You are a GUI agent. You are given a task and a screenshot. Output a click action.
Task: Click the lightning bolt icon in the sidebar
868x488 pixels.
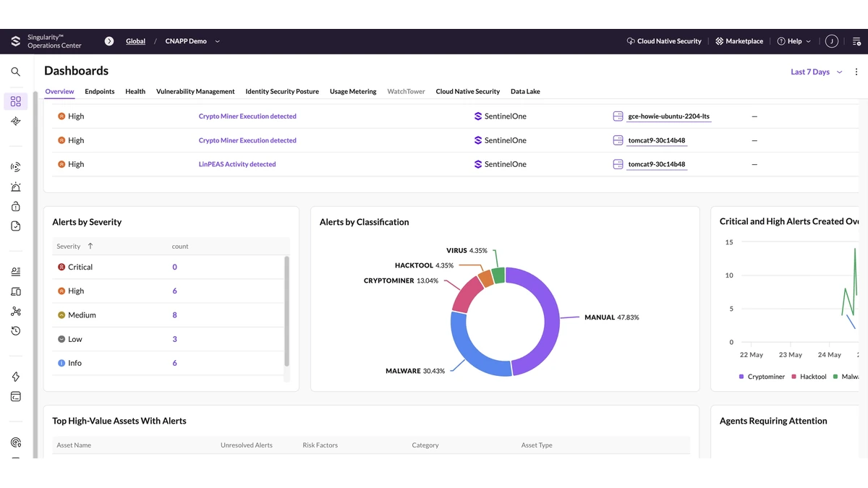click(x=16, y=377)
